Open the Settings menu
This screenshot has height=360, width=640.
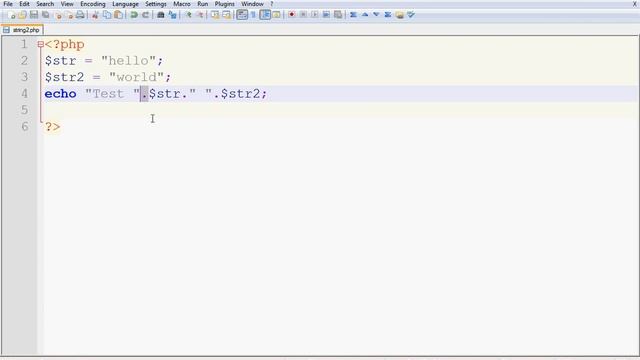click(156, 4)
